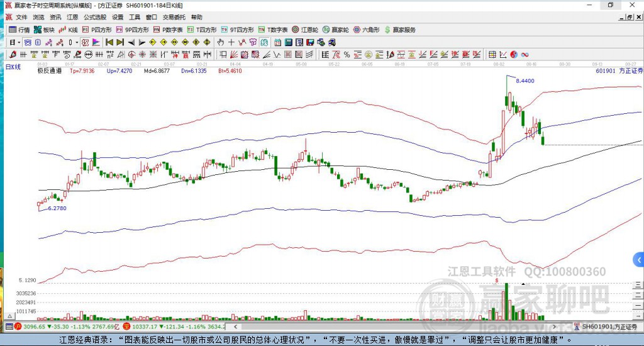Open the 公式选股 menu
Screen dimensions: 644x346
click(95, 17)
